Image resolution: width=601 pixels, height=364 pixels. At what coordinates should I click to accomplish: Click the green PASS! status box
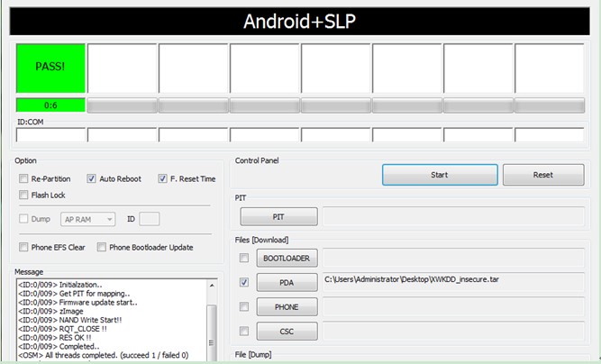pos(50,68)
